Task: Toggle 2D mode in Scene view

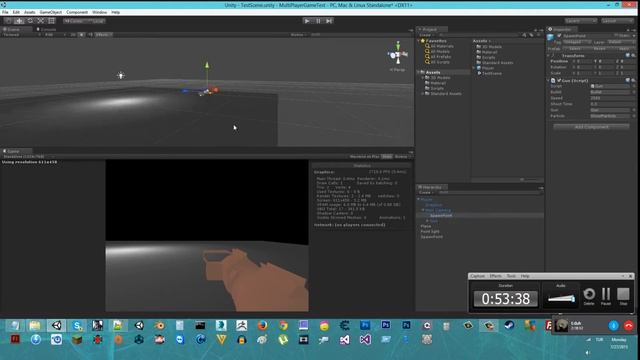Action: pos(73,35)
